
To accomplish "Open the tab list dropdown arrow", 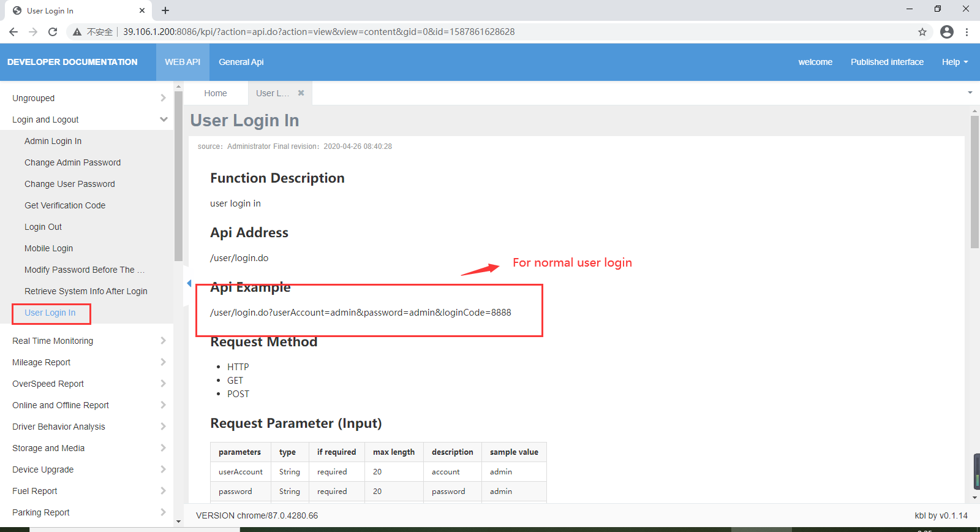I will pyautogui.click(x=970, y=93).
